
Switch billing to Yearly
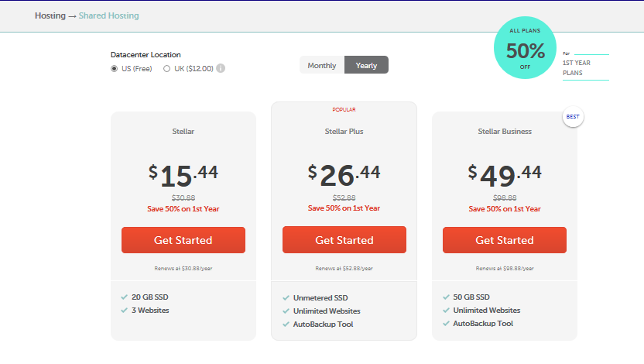(366, 65)
